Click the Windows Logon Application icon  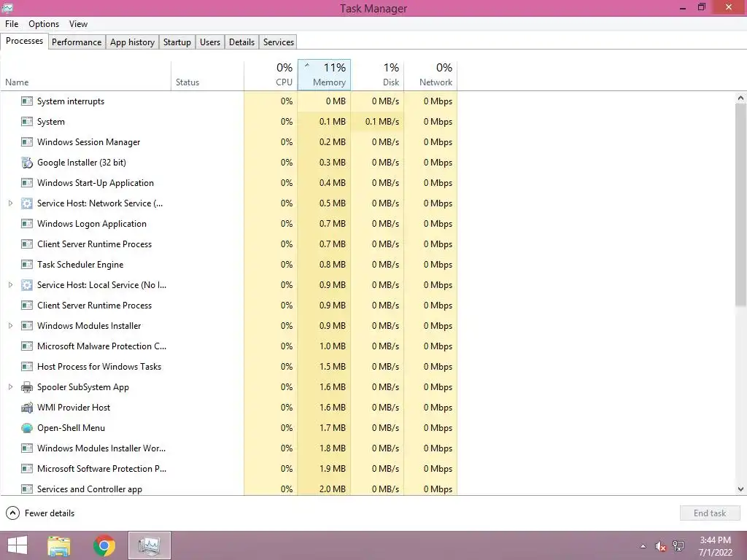coord(27,224)
